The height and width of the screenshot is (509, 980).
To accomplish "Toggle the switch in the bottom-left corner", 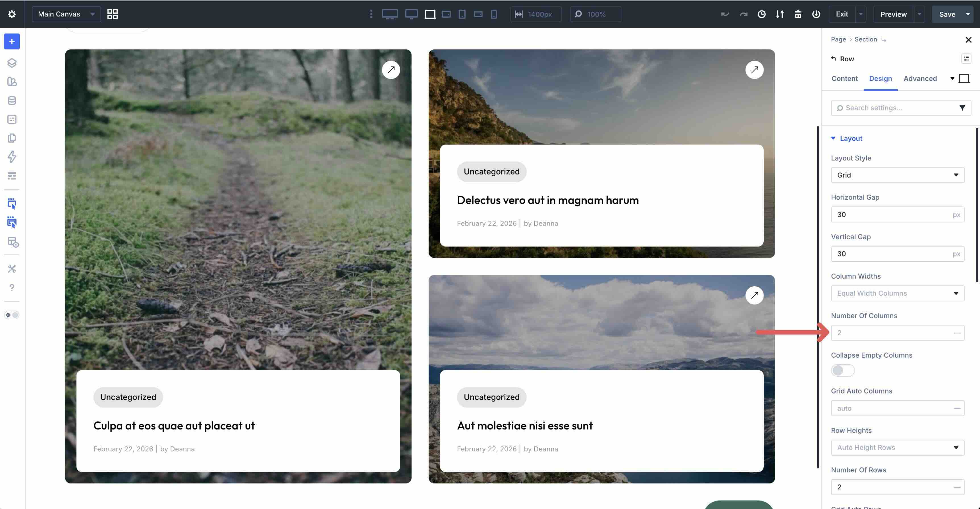I will [x=11, y=315].
